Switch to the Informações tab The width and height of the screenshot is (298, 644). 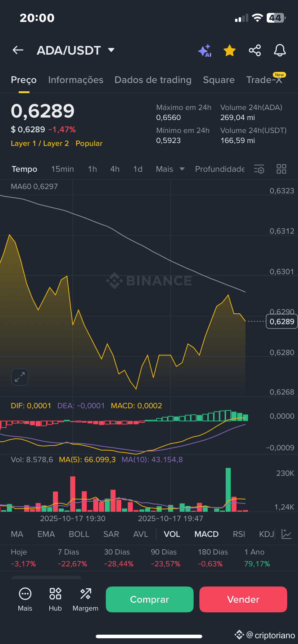click(76, 80)
